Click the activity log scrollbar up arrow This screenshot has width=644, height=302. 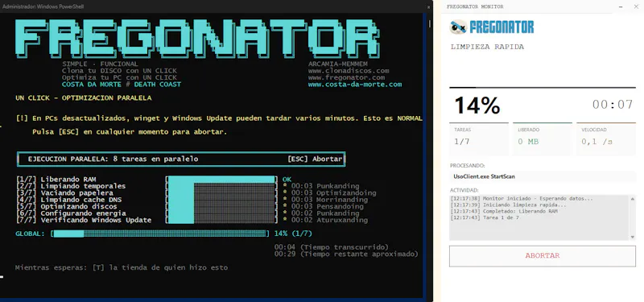pos(633,198)
